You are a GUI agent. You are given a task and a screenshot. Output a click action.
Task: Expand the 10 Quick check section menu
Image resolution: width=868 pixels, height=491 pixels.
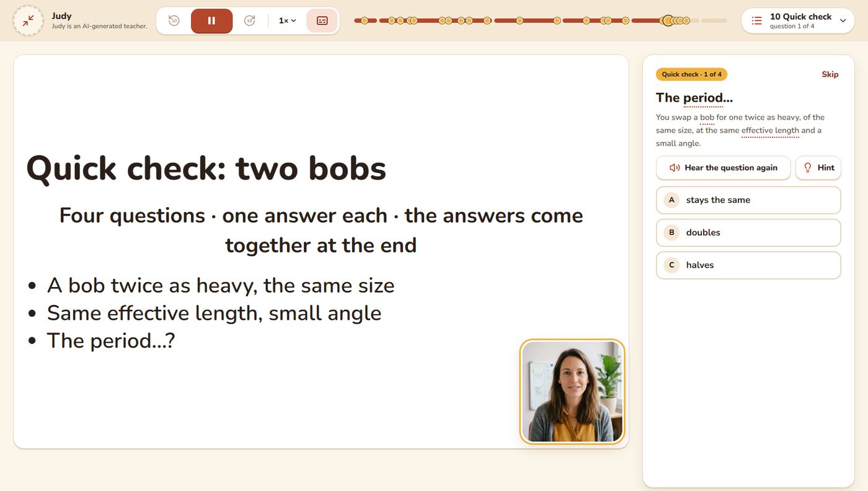(798, 20)
